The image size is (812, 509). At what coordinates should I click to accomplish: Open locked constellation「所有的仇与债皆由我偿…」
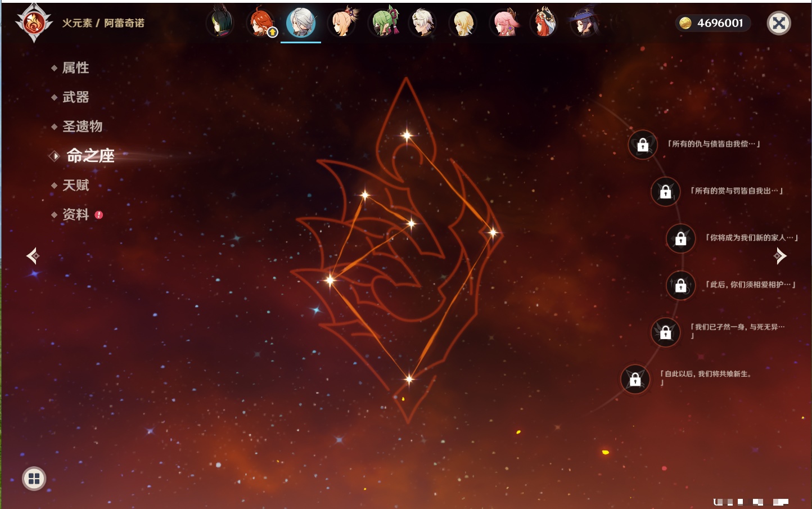click(x=643, y=145)
